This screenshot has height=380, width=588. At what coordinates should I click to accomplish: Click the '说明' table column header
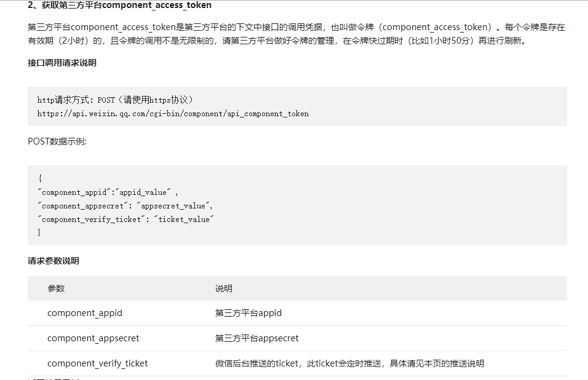[x=223, y=288]
